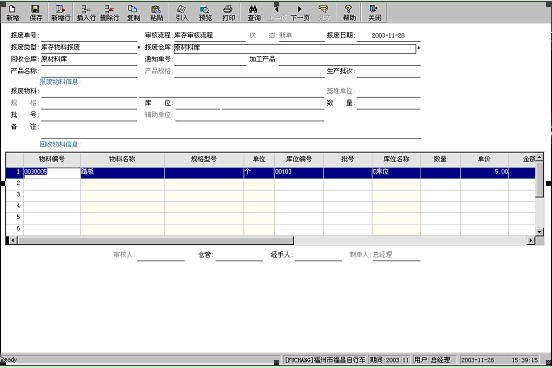Go to 下一页 (Next Page) arrow
552x368 pixels.
[x=300, y=13]
